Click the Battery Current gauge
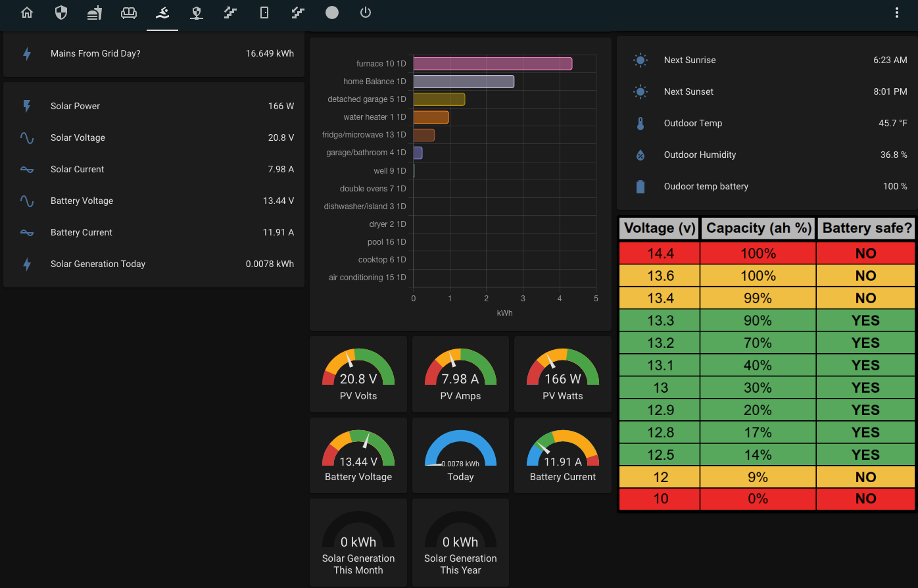The width and height of the screenshot is (918, 588). point(563,455)
